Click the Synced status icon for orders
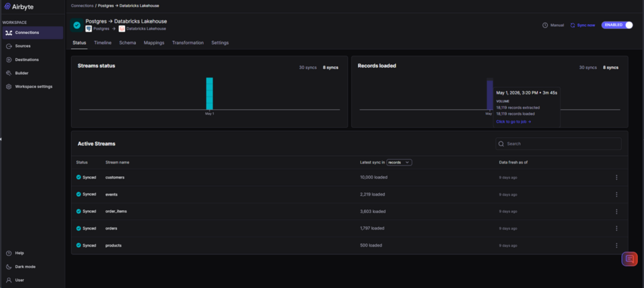Screen dimensions: 644x288 click(79, 228)
